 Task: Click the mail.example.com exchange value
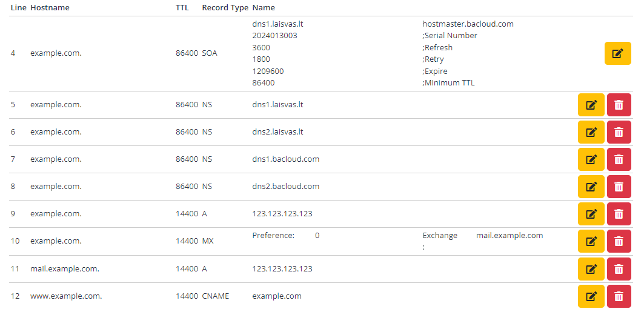510,236
